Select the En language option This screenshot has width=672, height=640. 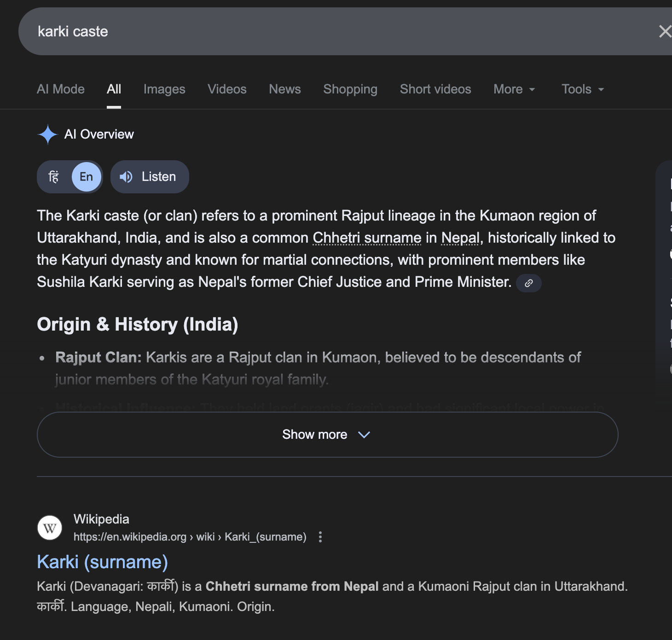[86, 177]
